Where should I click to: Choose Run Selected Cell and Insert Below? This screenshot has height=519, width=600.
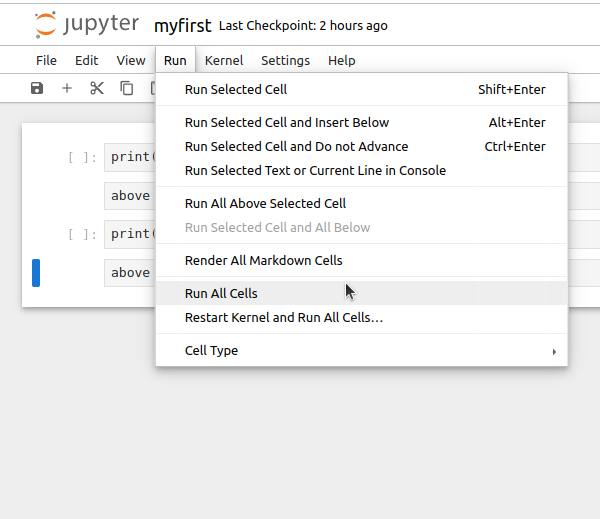287,122
